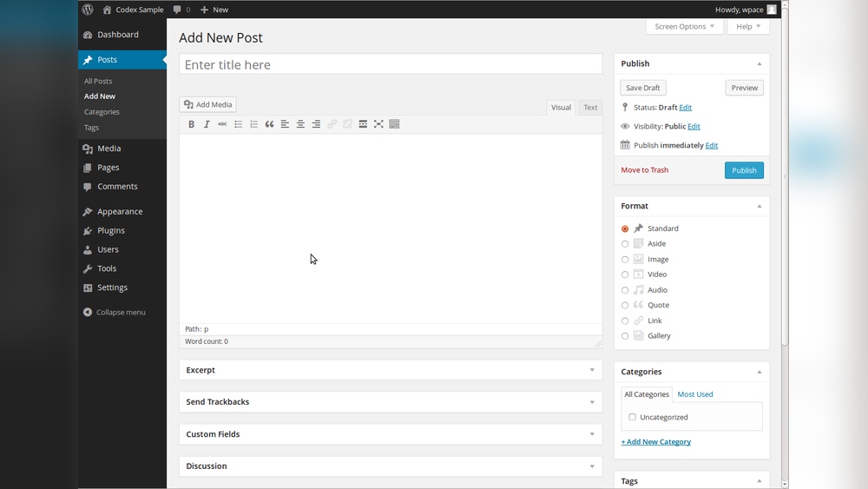Open distraction-free fullscreen mode
868x489 pixels.
coord(378,124)
